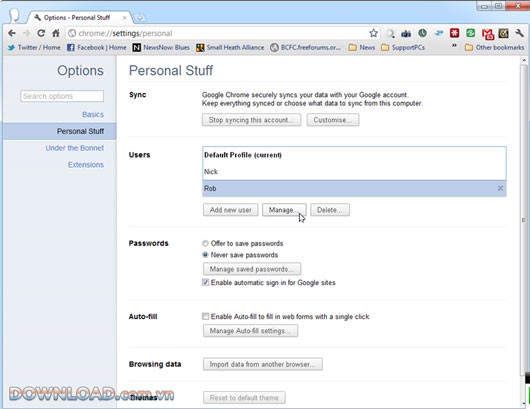The height and width of the screenshot is (409, 530).
Task: Select Offer to save passwords
Action: pos(205,243)
